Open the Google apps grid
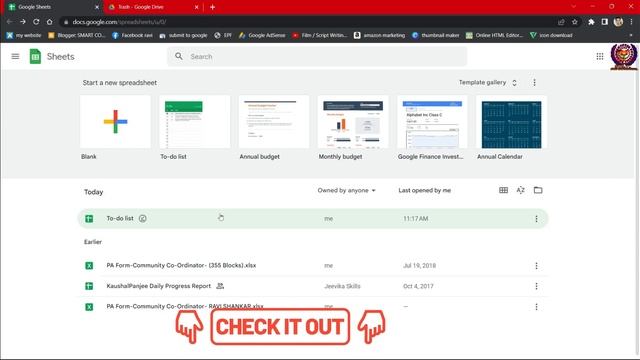640x360 pixels. pos(600,56)
